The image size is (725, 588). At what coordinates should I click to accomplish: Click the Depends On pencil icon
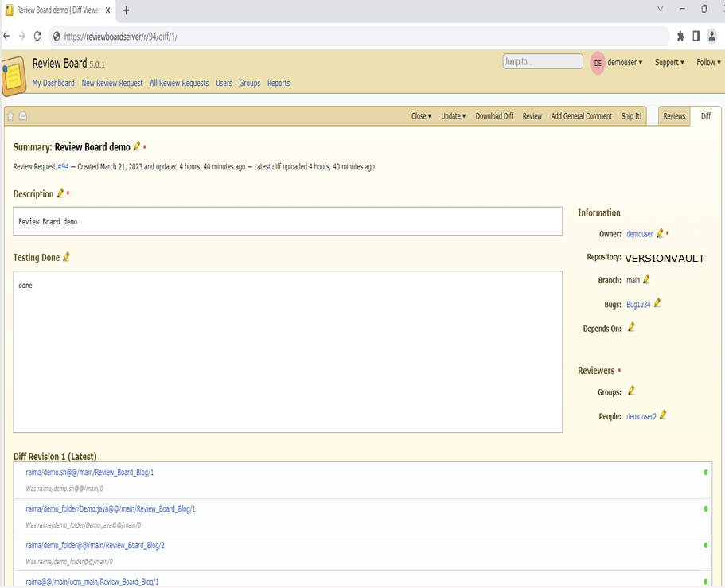631,327
